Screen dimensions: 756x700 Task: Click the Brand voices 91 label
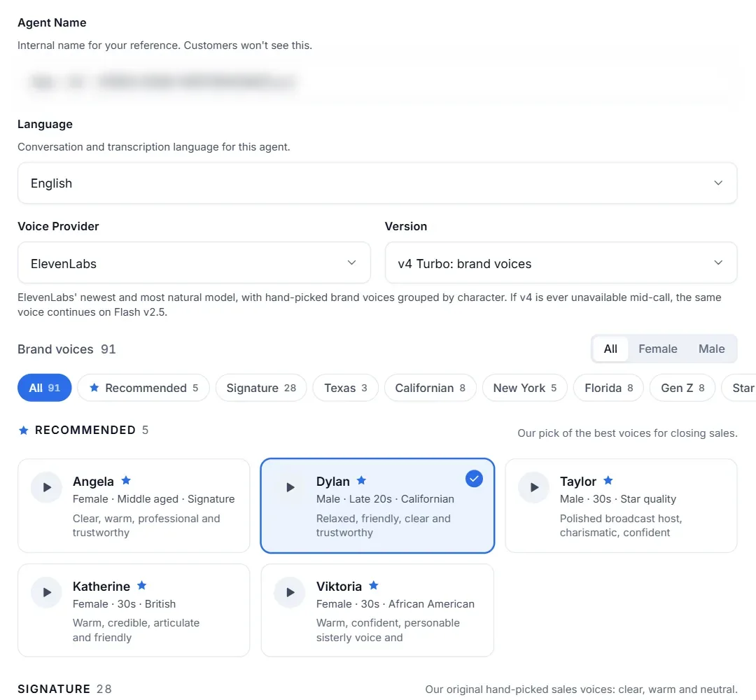[x=66, y=349]
